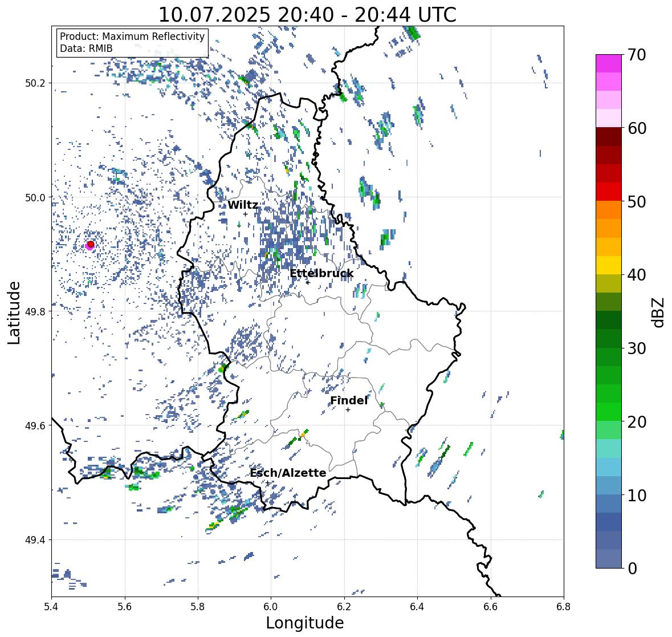The width and height of the screenshot is (672, 637).
Task: Click the Data: RMIB text
Action: click(x=86, y=48)
